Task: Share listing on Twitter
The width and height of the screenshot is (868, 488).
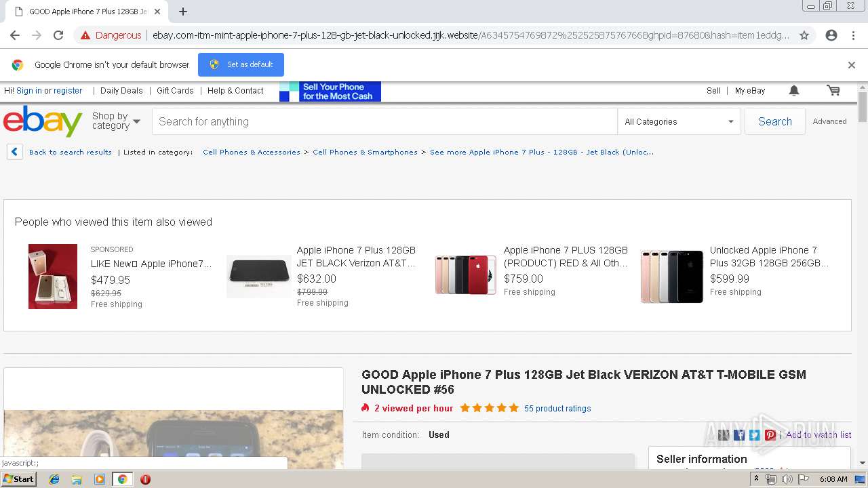Action: (755, 435)
